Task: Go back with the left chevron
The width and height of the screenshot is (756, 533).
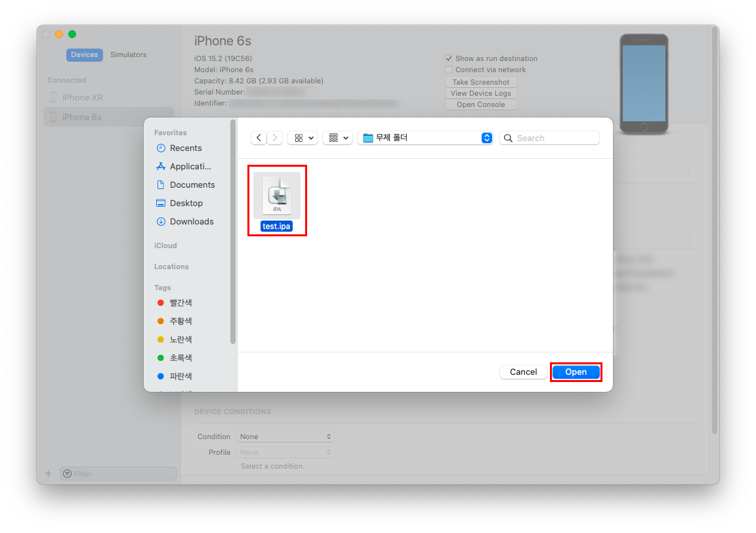Action: point(259,138)
